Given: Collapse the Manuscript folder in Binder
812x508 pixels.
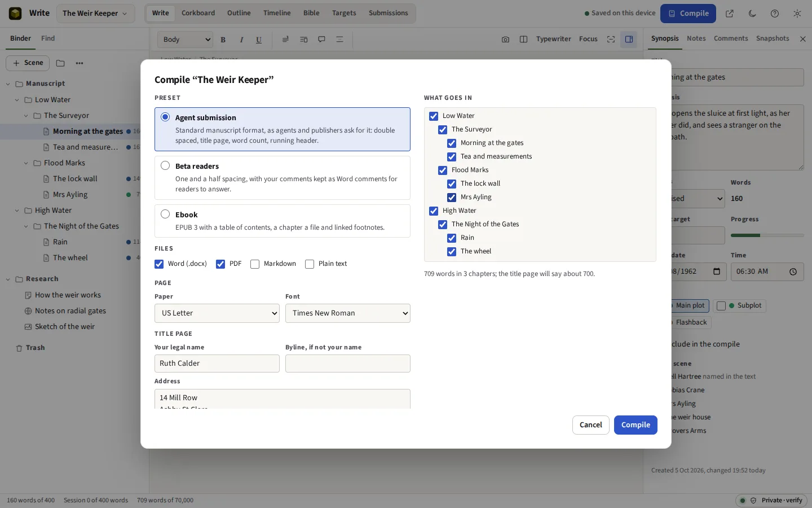Looking at the screenshot, I should [x=8, y=84].
